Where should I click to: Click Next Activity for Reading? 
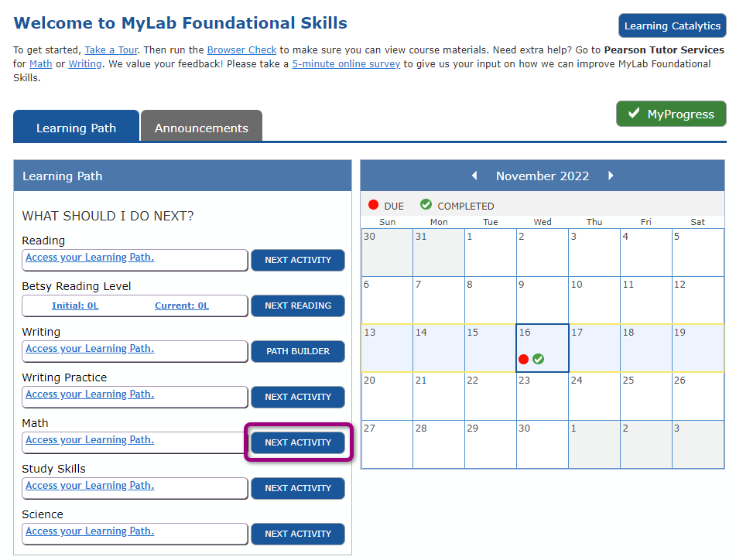(x=298, y=260)
